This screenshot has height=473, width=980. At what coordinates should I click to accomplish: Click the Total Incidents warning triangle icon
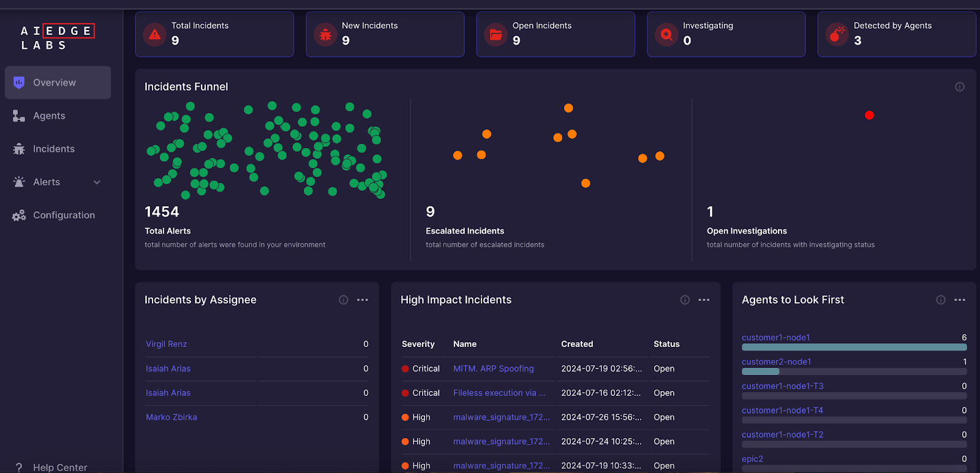tap(155, 35)
